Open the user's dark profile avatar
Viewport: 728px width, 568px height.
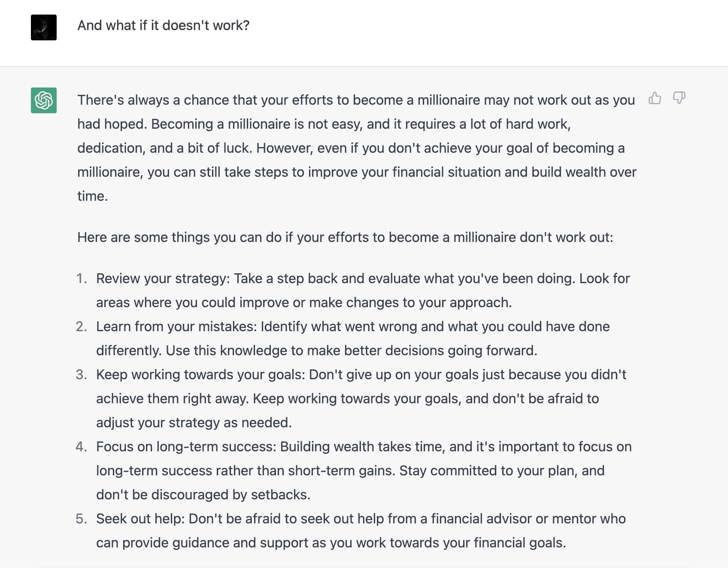44,27
